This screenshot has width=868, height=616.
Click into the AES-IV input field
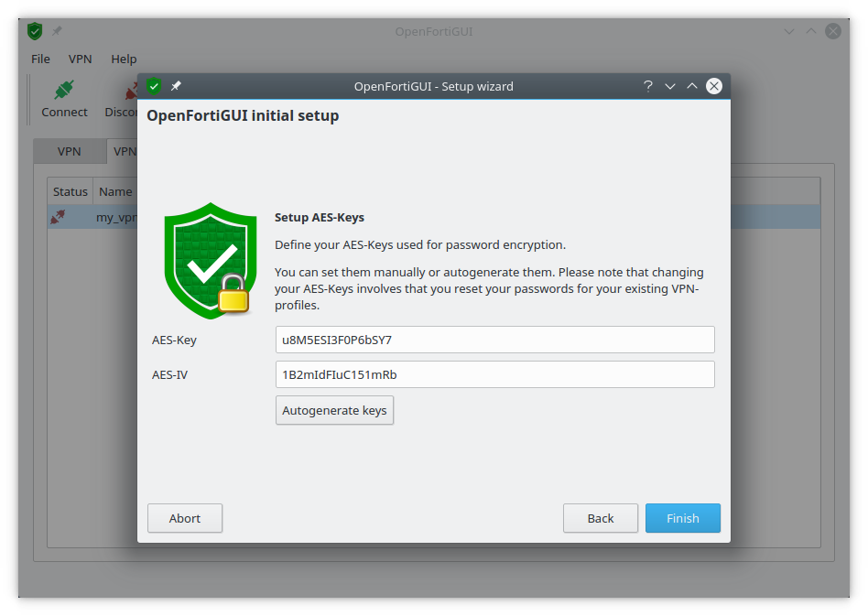pyautogui.click(x=495, y=374)
